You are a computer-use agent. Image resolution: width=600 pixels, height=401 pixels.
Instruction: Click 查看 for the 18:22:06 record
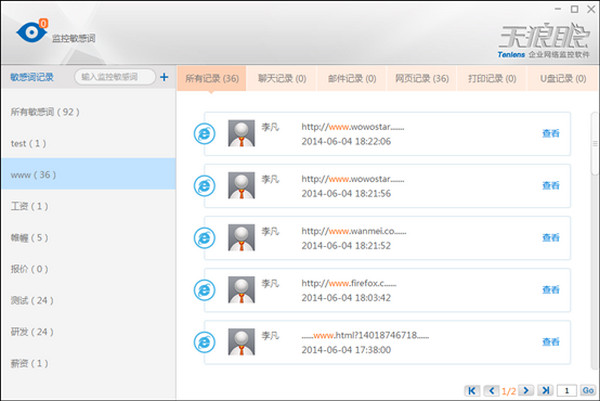click(x=550, y=133)
